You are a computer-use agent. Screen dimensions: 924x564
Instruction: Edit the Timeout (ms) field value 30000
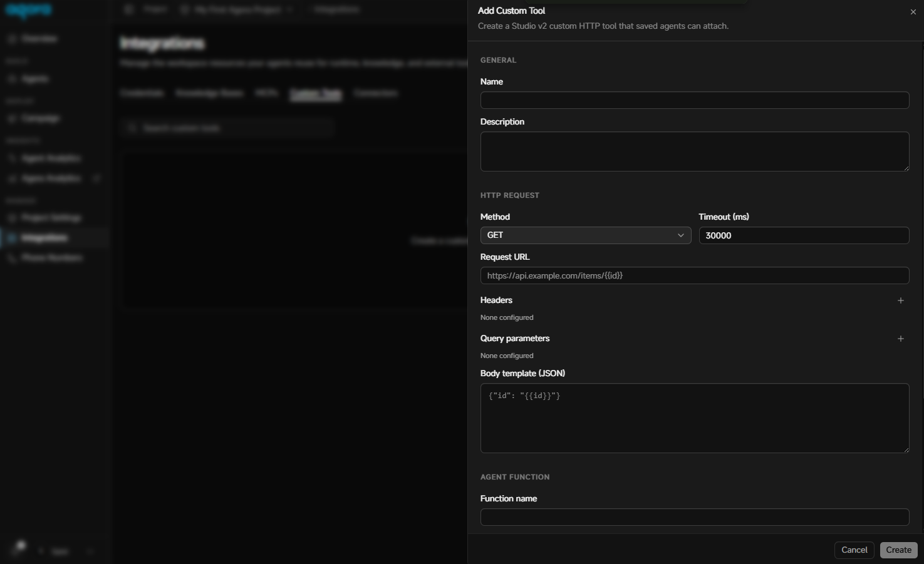[x=804, y=235]
